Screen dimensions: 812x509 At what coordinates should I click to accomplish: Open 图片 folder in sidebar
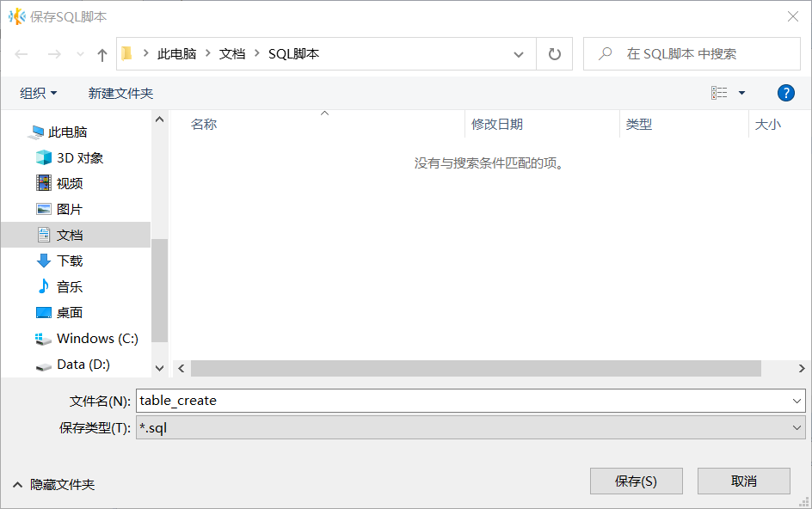pyautogui.click(x=69, y=209)
